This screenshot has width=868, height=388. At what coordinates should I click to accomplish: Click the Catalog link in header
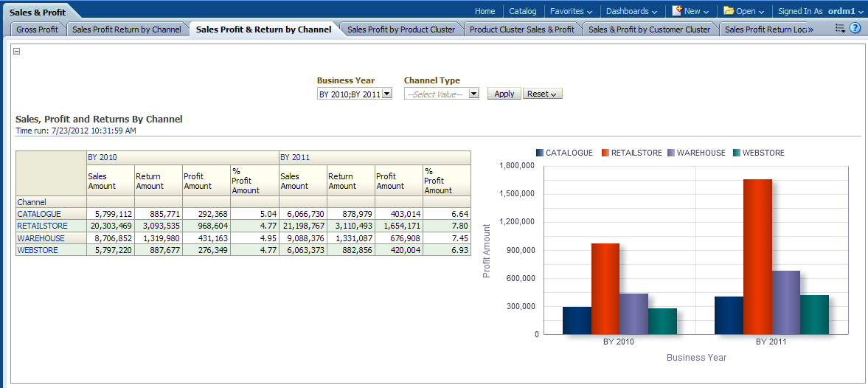click(523, 11)
